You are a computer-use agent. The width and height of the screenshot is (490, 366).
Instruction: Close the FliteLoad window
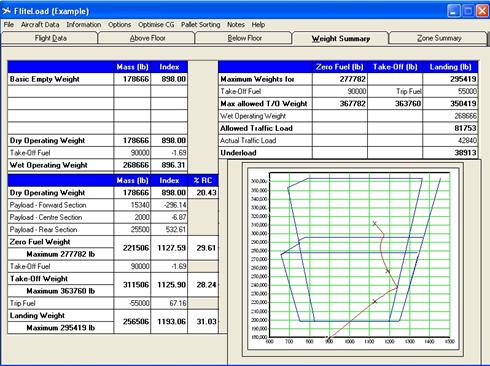482,11
